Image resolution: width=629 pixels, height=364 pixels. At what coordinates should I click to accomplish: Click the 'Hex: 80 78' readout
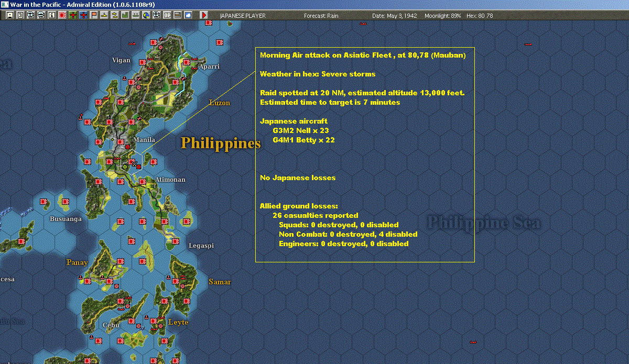[x=479, y=16]
